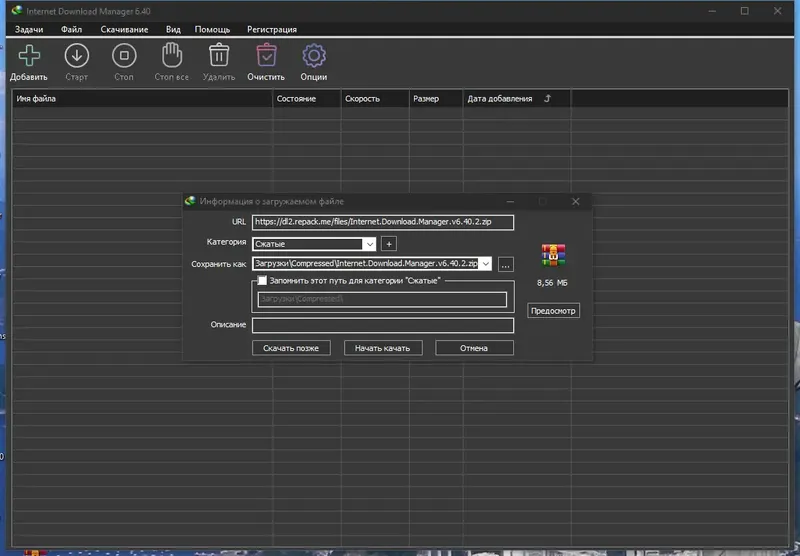Maximize the main IDM window
This screenshot has width=800, height=556.
click(x=744, y=11)
